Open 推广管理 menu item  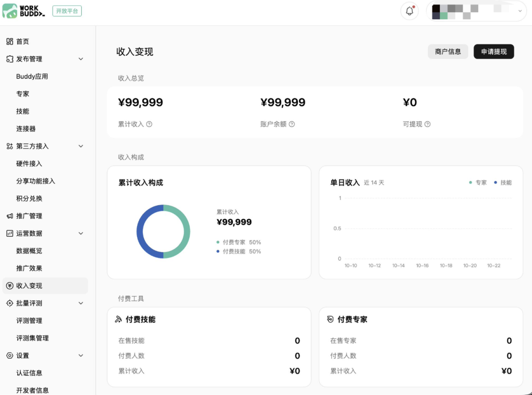29,216
